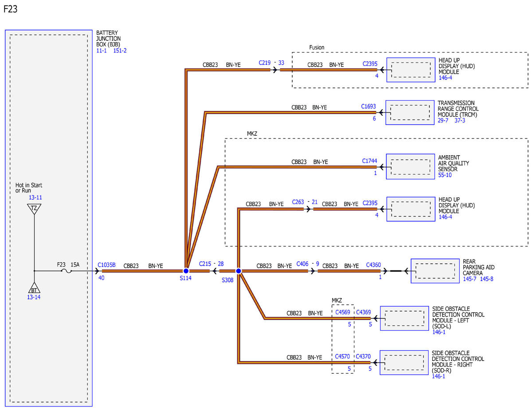
Task: Open the 37-3 TRCM reference link
Action: click(x=460, y=121)
